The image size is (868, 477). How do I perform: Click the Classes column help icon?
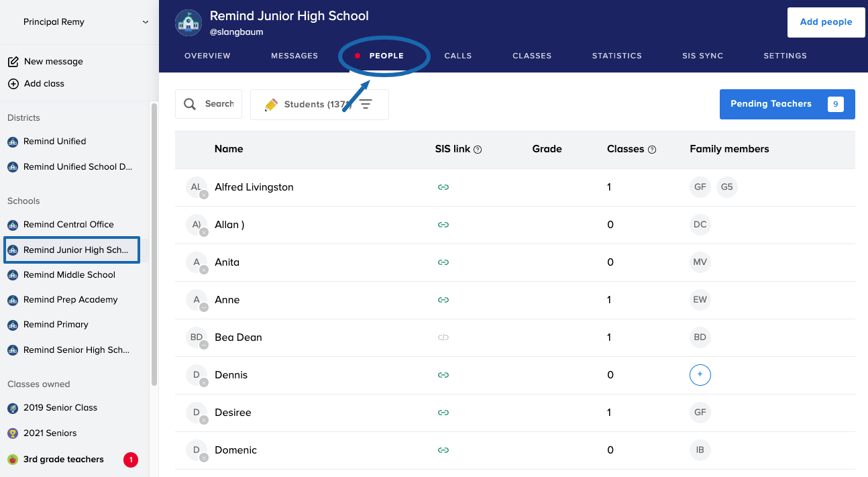point(651,150)
